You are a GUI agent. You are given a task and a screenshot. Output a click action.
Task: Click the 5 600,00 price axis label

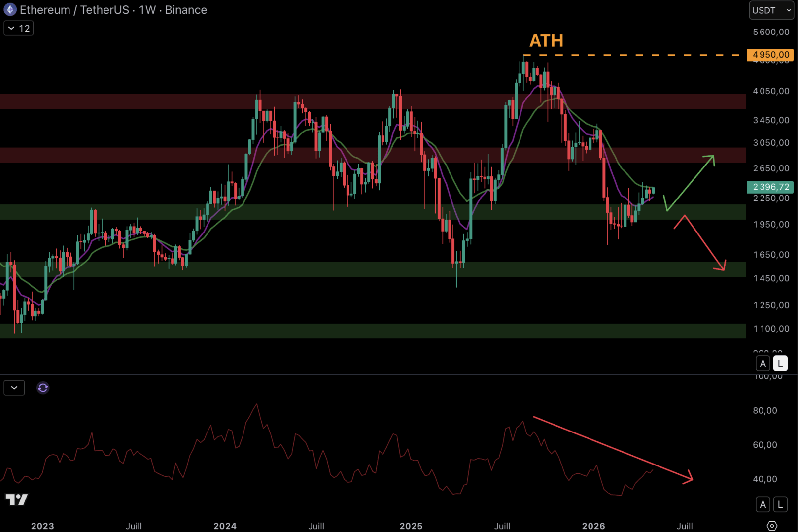point(771,32)
